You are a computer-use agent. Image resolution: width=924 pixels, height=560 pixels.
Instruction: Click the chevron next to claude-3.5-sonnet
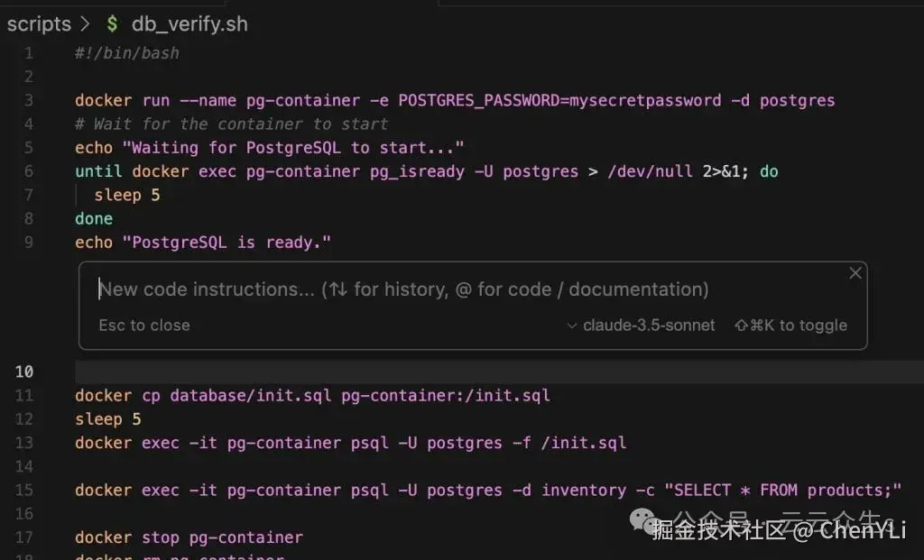point(572,326)
